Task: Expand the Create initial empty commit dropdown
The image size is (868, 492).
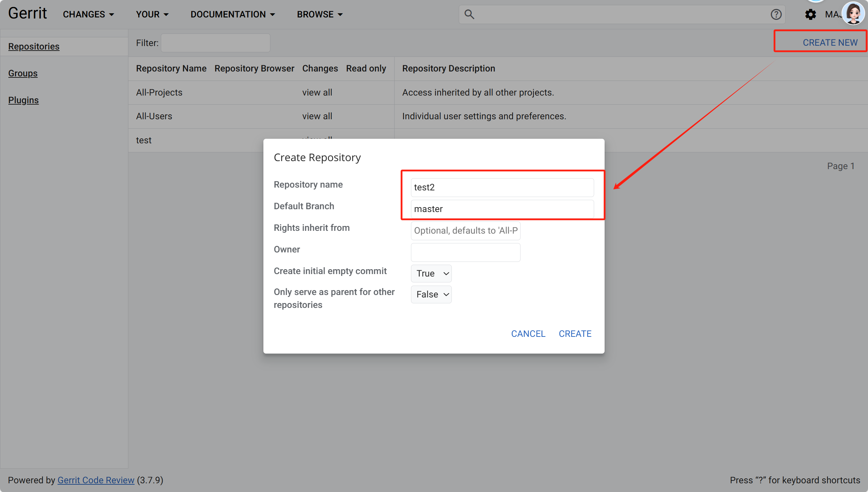Action: [x=431, y=273]
